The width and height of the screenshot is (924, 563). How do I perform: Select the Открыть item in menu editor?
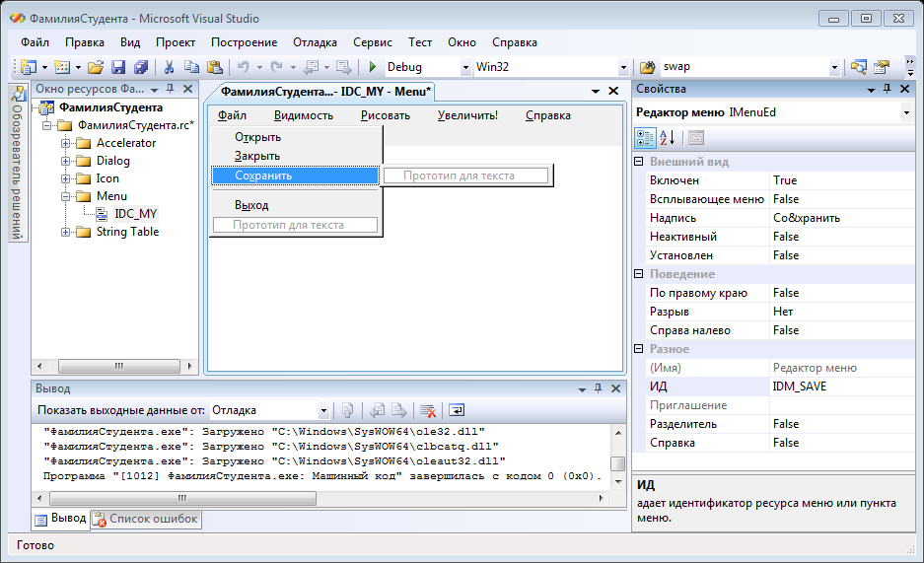[257, 137]
